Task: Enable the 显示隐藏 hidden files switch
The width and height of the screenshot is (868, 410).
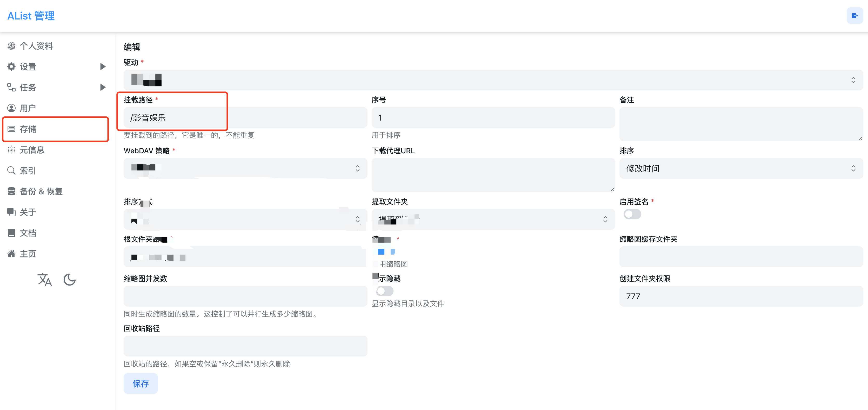Action: 384,291
